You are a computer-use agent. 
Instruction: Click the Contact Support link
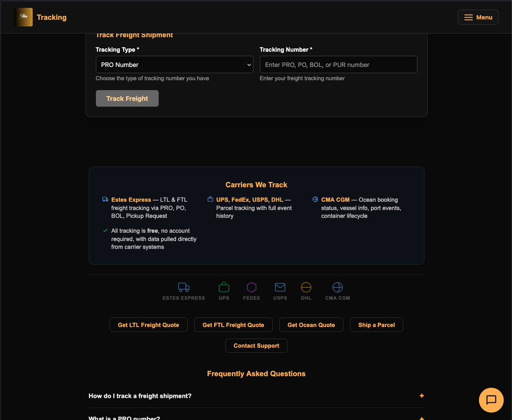tap(256, 346)
